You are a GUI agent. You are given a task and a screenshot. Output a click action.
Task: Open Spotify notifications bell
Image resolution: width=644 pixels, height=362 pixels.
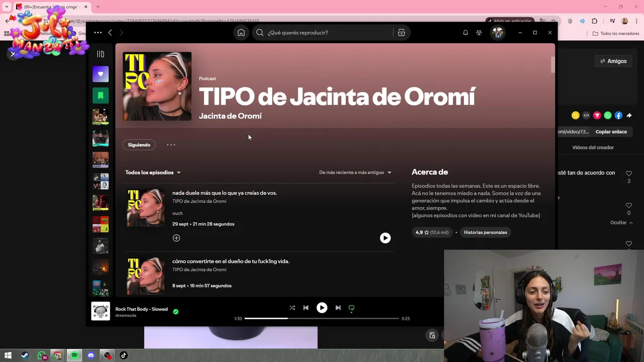point(465,33)
